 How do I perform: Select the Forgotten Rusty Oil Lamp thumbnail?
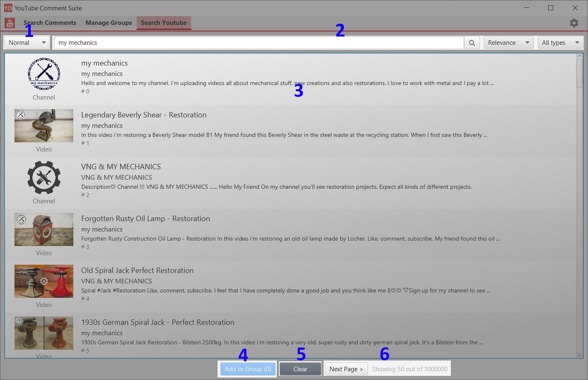pos(44,229)
